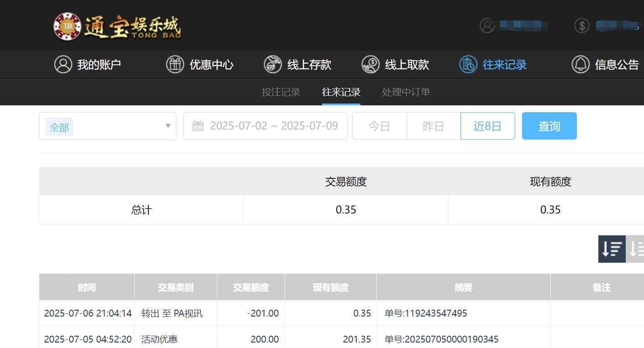Switch to the 处理中订单 tab
This screenshot has width=644, height=348.
tap(406, 92)
